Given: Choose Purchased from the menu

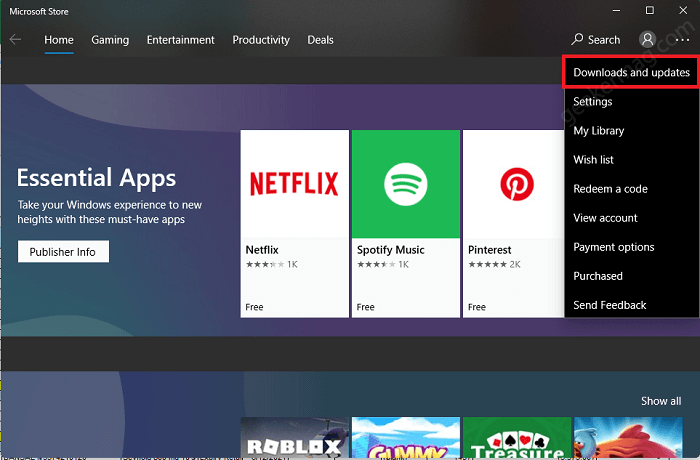Looking at the screenshot, I should pyautogui.click(x=631, y=276).
